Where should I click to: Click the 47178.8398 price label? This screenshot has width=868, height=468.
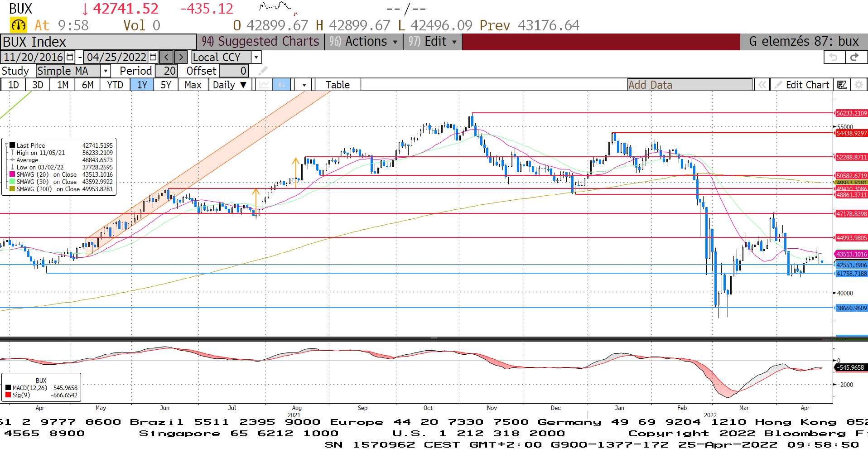[851, 214]
